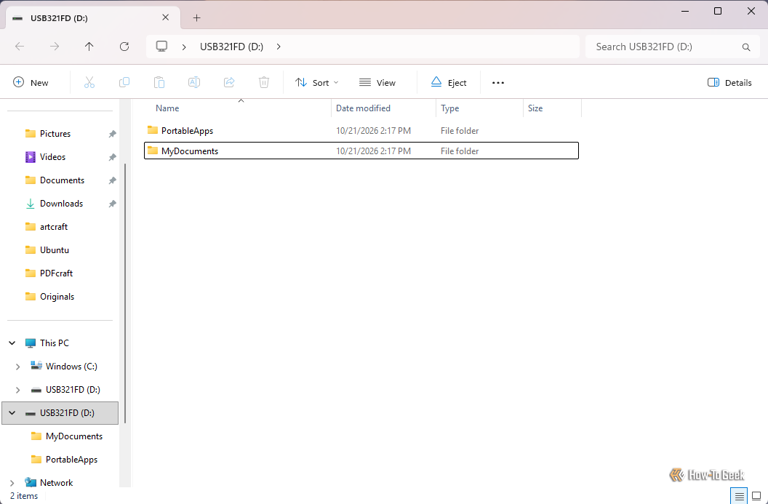Image resolution: width=768 pixels, height=504 pixels.
Task: Click the Paste clipboard icon
Action: pyautogui.click(x=159, y=82)
